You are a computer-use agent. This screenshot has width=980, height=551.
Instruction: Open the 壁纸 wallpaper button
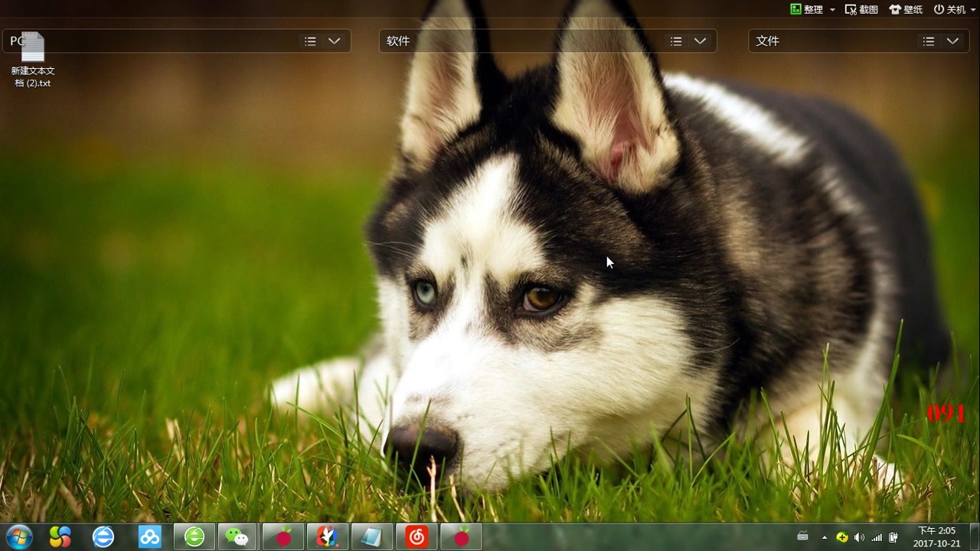pos(906,9)
